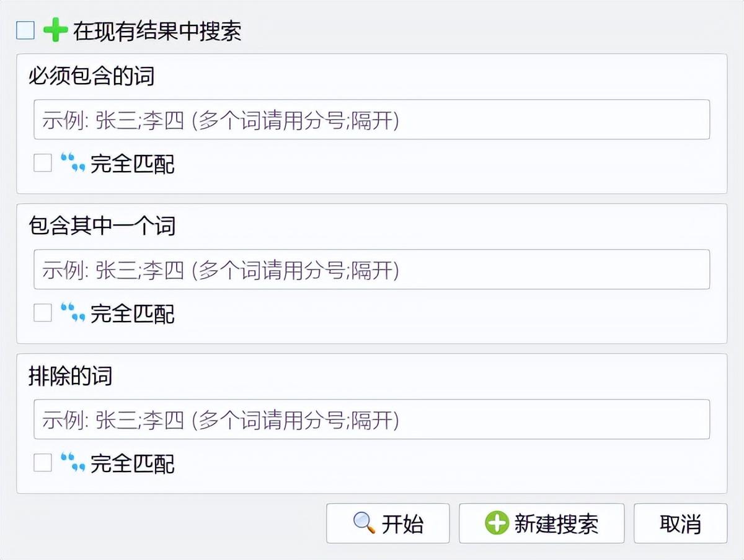Image resolution: width=744 pixels, height=560 pixels.
Task: Focus the 必须包含的词 input field
Action: pyautogui.click(x=371, y=120)
